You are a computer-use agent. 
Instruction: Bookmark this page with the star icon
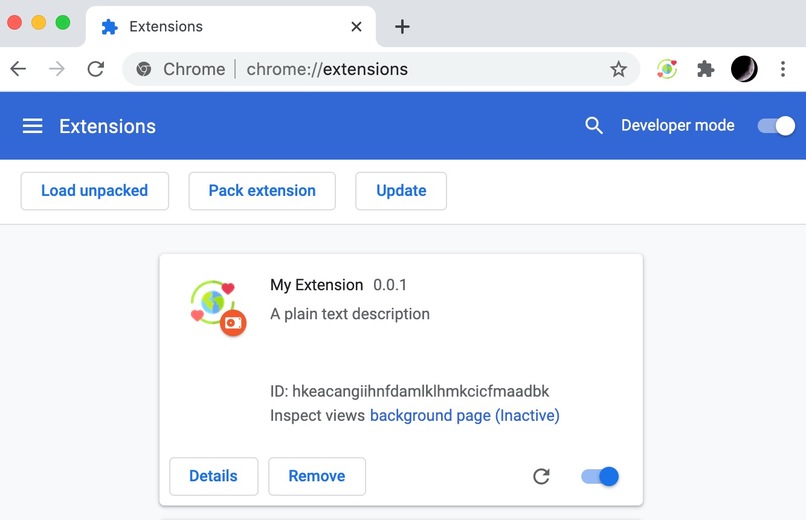(618, 69)
